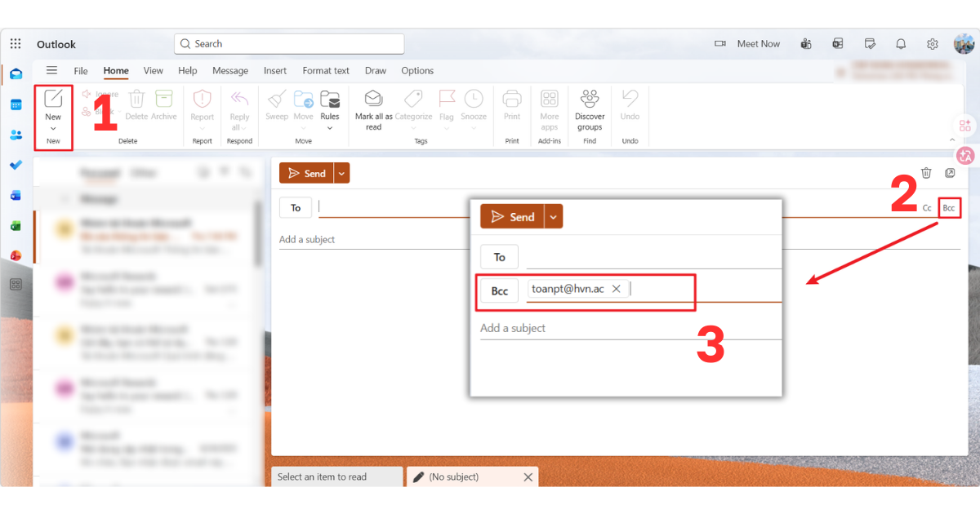980x514 pixels.
Task: Collapse the ribbon with the chevron
Action: coord(952,139)
